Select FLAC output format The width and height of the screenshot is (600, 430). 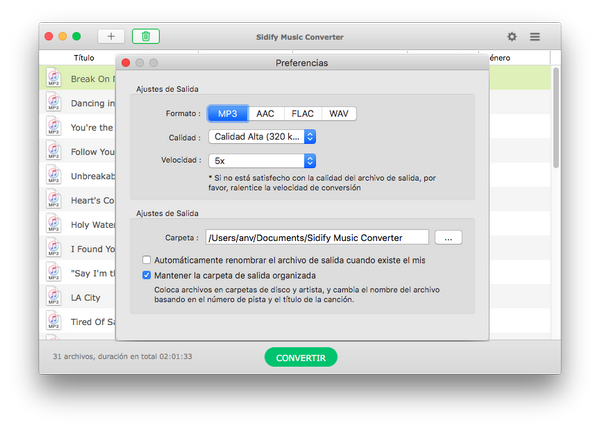[x=302, y=114]
